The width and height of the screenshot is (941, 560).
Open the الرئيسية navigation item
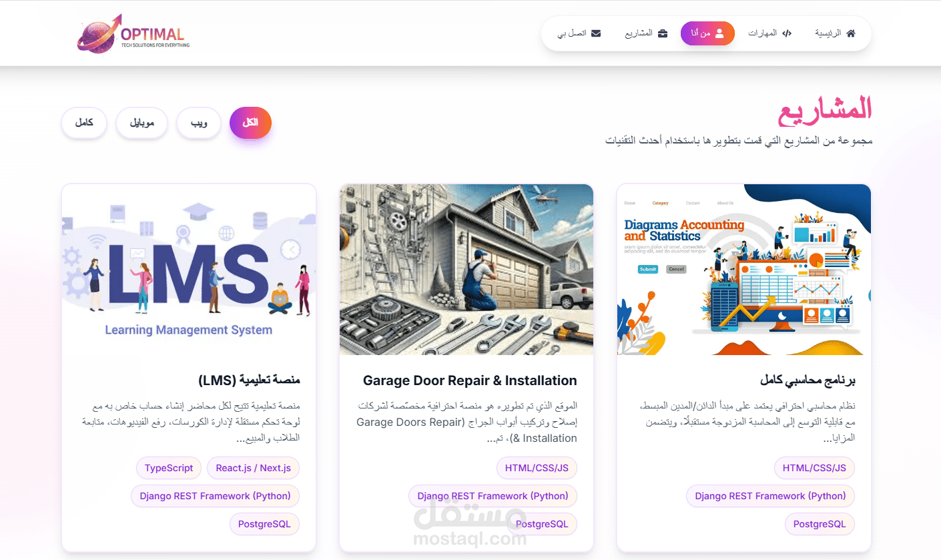coord(835,33)
